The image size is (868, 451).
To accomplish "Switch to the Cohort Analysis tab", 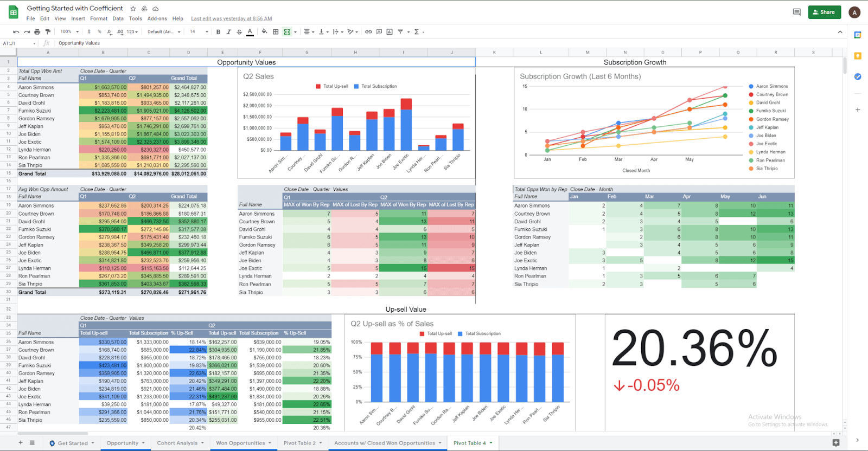I will (x=180, y=443).
